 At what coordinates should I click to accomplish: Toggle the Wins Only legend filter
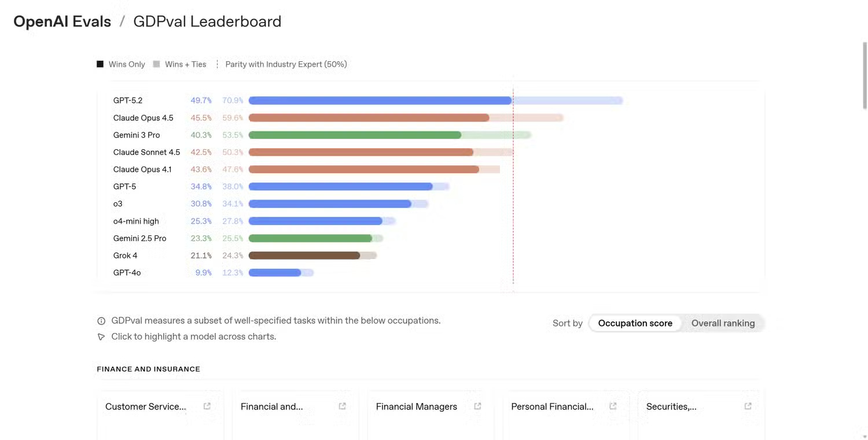coord(120,64)
